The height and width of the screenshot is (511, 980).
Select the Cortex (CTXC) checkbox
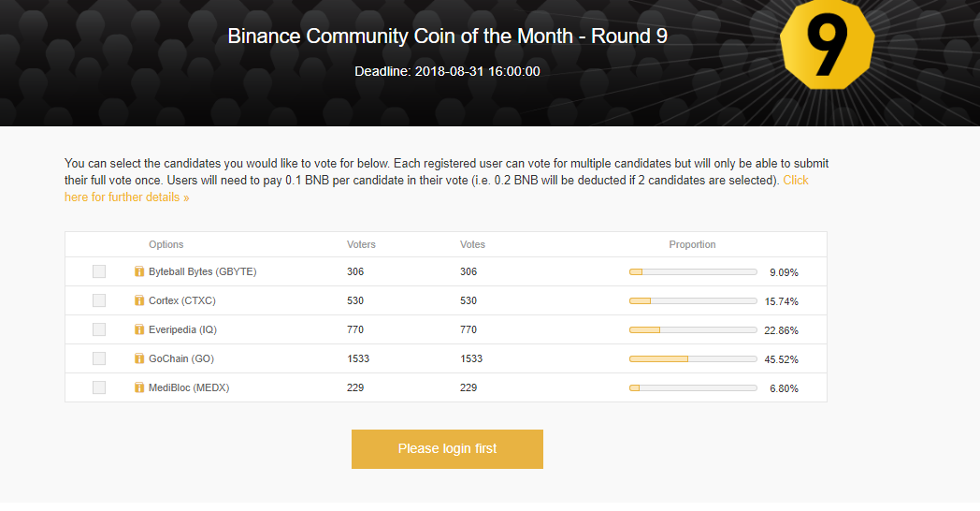click(99, 300)
